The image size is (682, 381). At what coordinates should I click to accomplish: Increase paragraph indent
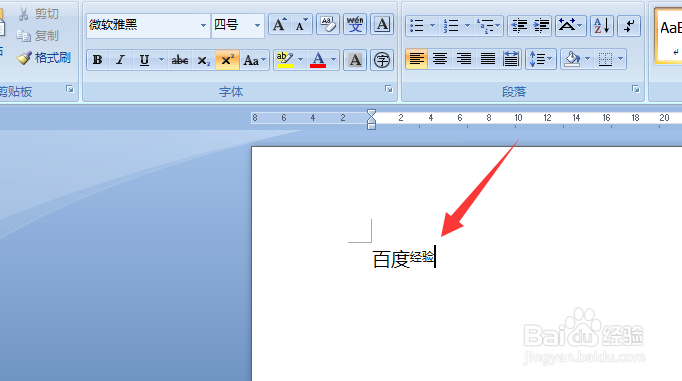(542, 26)
